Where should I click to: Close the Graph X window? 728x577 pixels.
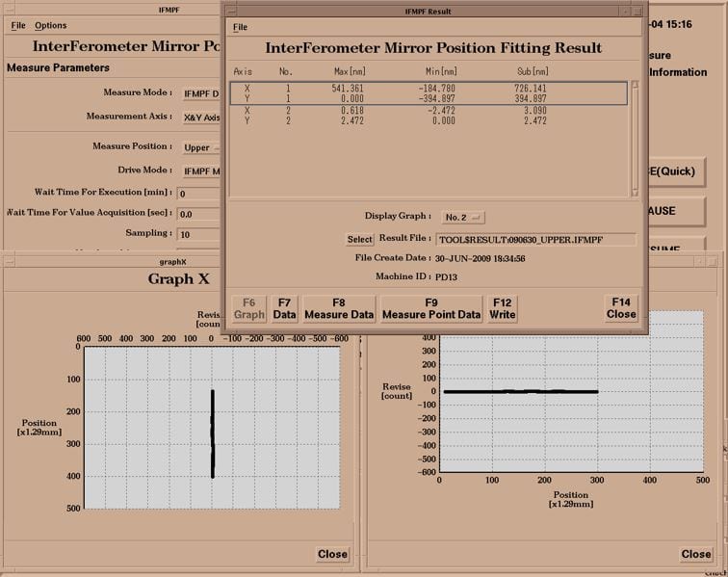click(332, 554)
